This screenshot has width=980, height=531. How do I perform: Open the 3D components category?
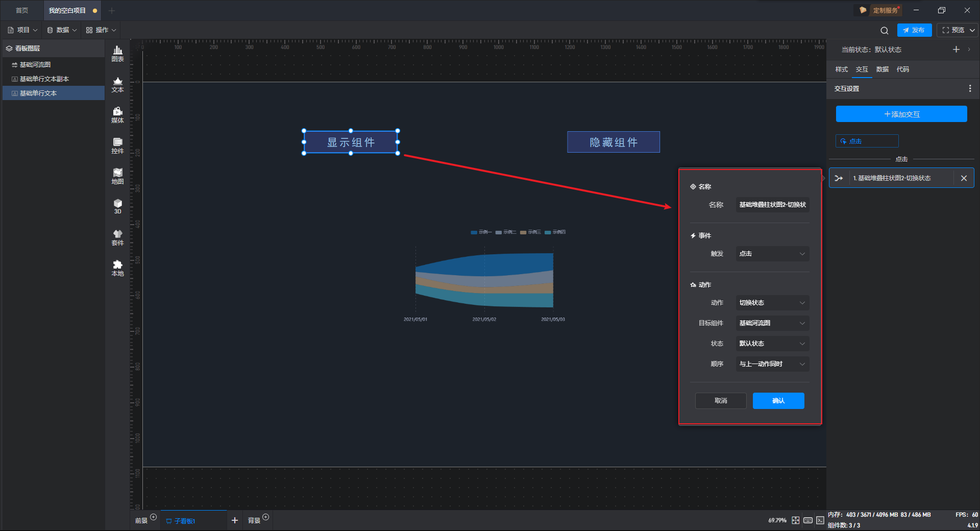point(117,206)
